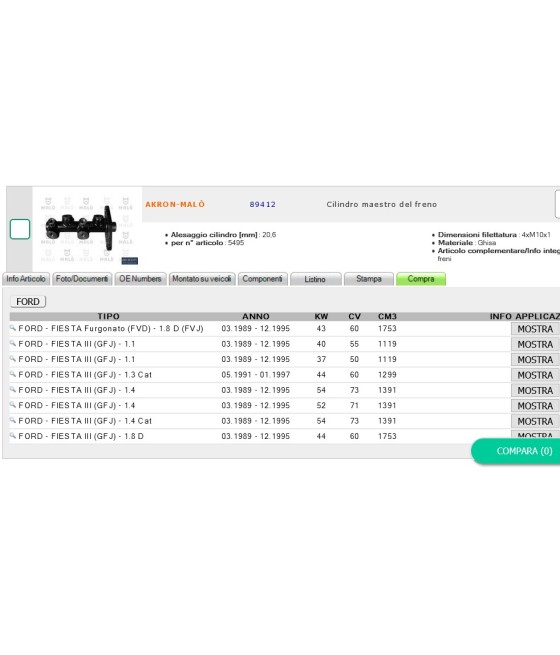Select the OE Numbers tab
560x655 pixels.
140,279
